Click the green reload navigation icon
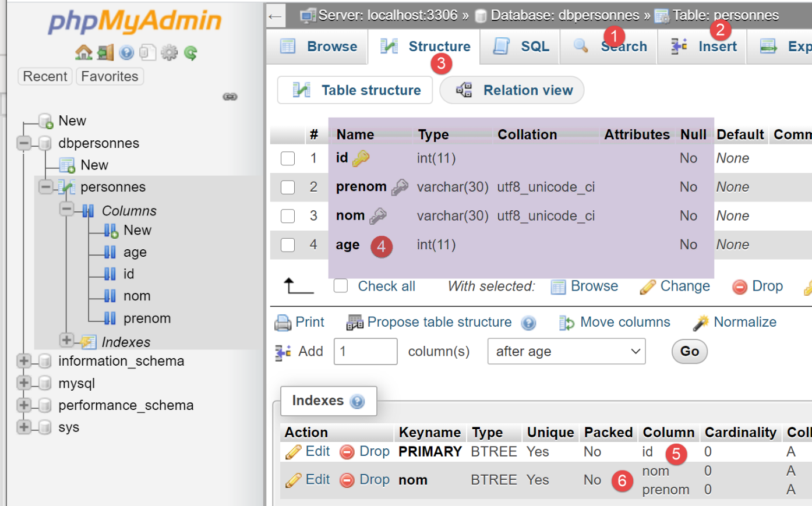 [x=190, y=53]
